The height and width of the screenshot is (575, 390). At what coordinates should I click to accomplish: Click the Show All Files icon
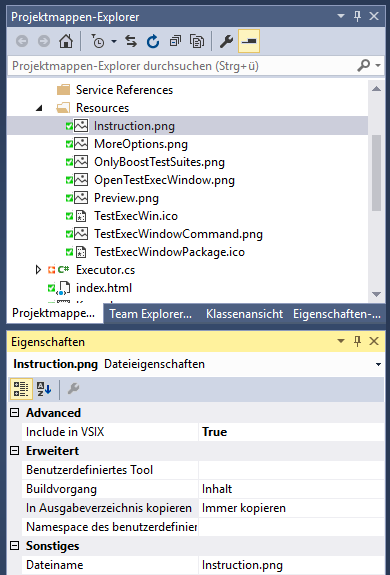point(197,41)
